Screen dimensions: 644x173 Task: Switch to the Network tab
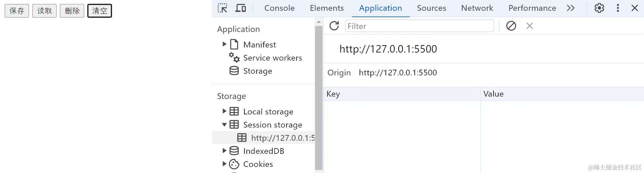pos(477,8)
